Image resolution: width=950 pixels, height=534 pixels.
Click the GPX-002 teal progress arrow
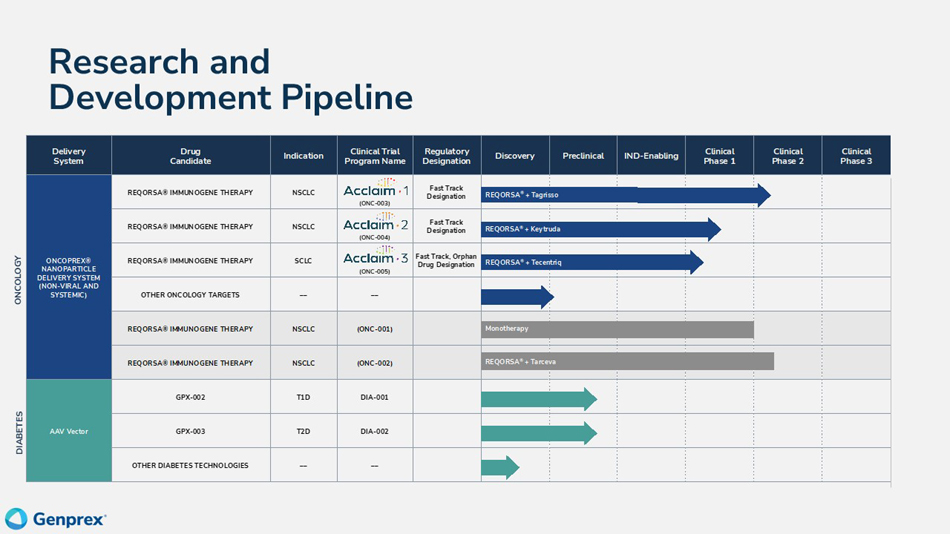click(538, 399)
